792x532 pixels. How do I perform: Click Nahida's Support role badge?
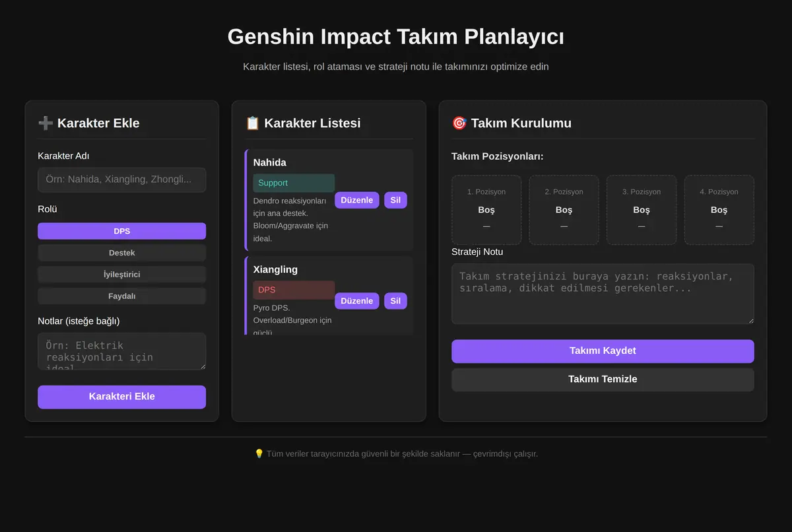point(294,183)
